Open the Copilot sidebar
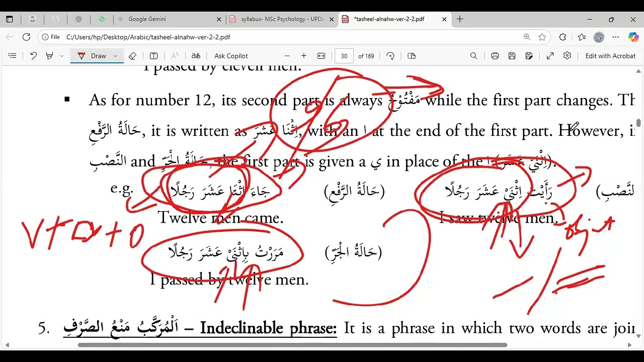 coord(633,37)
